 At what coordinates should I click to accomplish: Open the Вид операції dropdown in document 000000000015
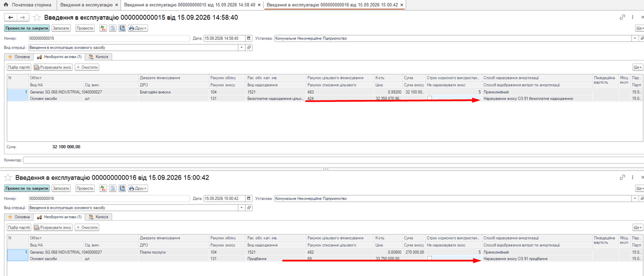[x=242, y=47]
